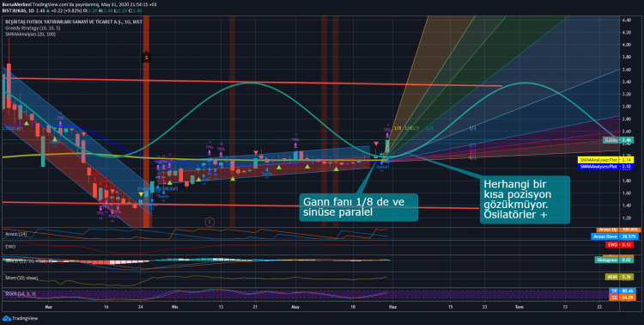Click the 3.00 price axis value
Screen dimensions: 644x325
[x=626, y=107]
